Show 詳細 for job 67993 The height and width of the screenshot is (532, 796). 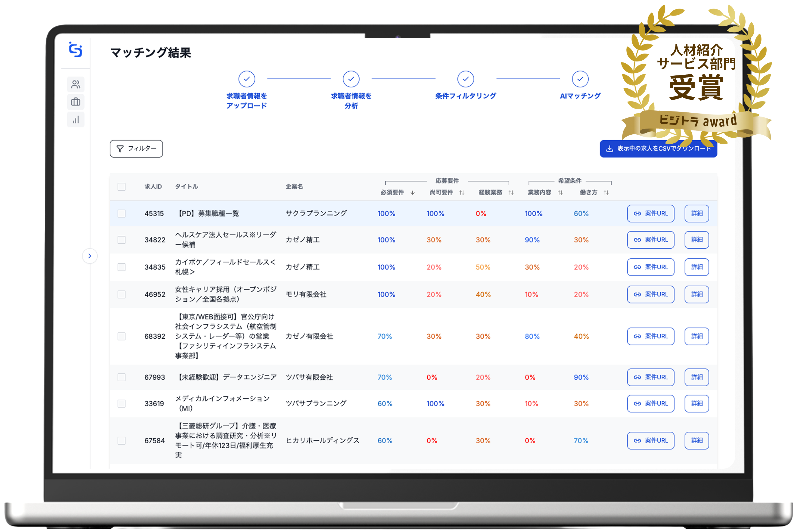coord(696,377)
